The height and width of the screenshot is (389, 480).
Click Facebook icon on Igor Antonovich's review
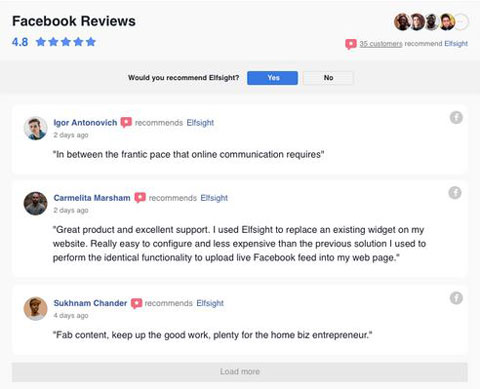[x=456, y=117]
